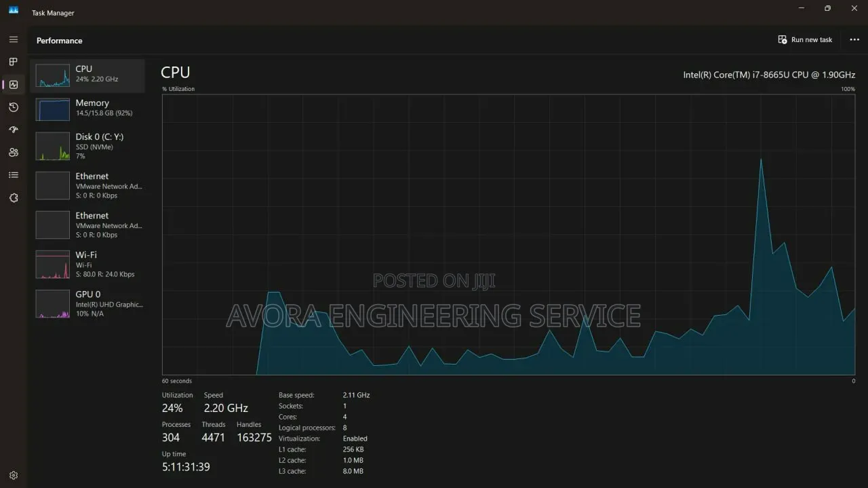Open the App history page icon
The image size is (868, 488).
point(14,107)
